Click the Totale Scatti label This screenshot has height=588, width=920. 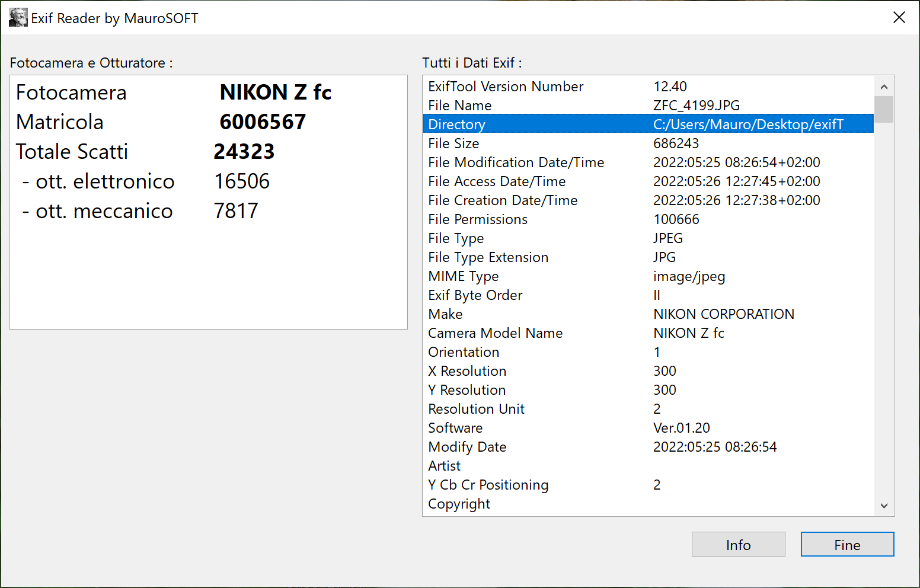pyautogui.click(x=72, y=152)
